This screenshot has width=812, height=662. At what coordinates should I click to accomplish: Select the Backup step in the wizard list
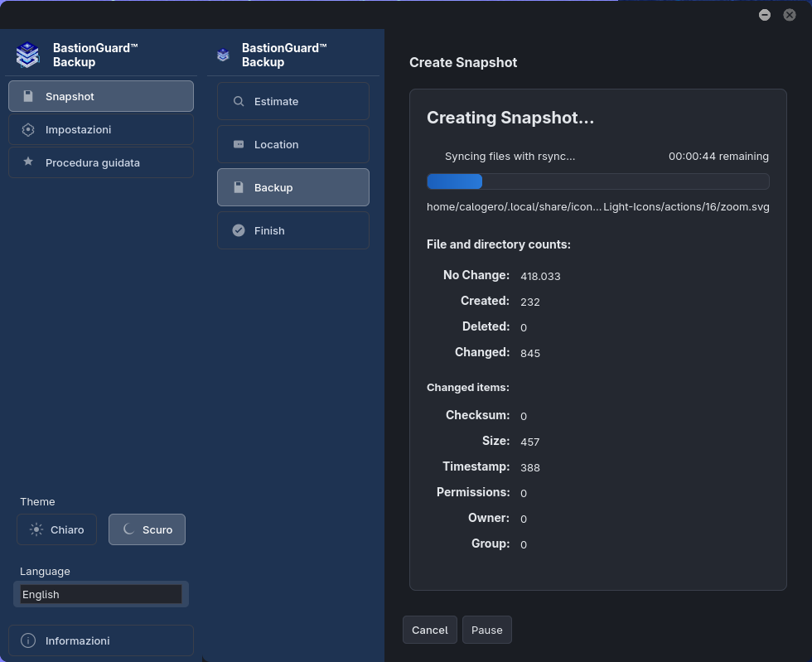pos(293,187)
